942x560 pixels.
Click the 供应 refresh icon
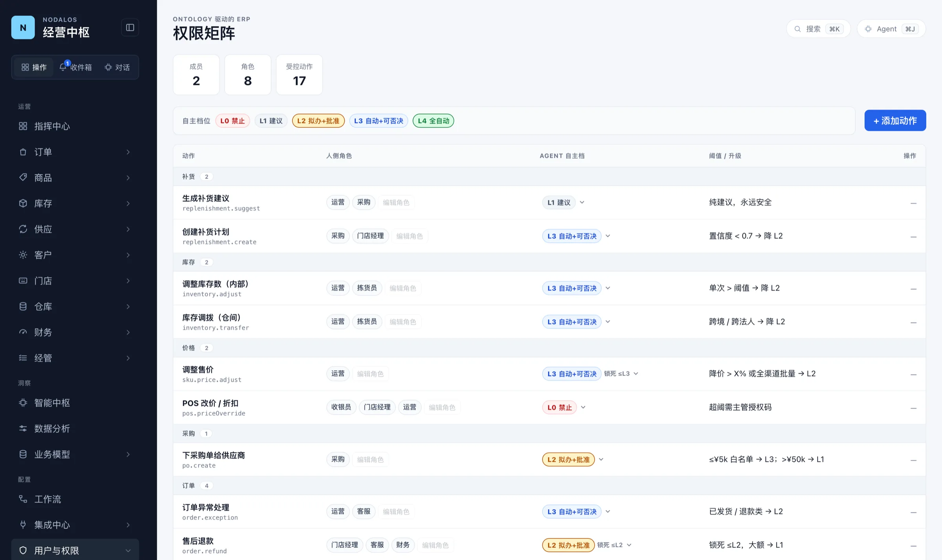23,229
